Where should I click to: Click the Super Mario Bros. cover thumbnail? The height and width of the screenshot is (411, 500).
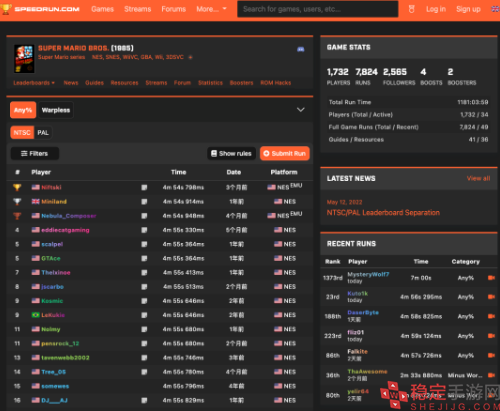[x=24, y=59]
